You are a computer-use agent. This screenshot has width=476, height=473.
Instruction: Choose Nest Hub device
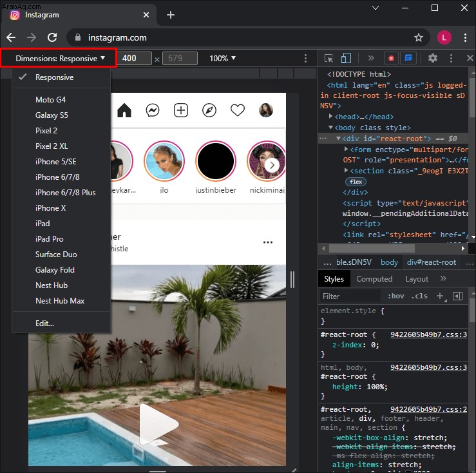(61, 285)
